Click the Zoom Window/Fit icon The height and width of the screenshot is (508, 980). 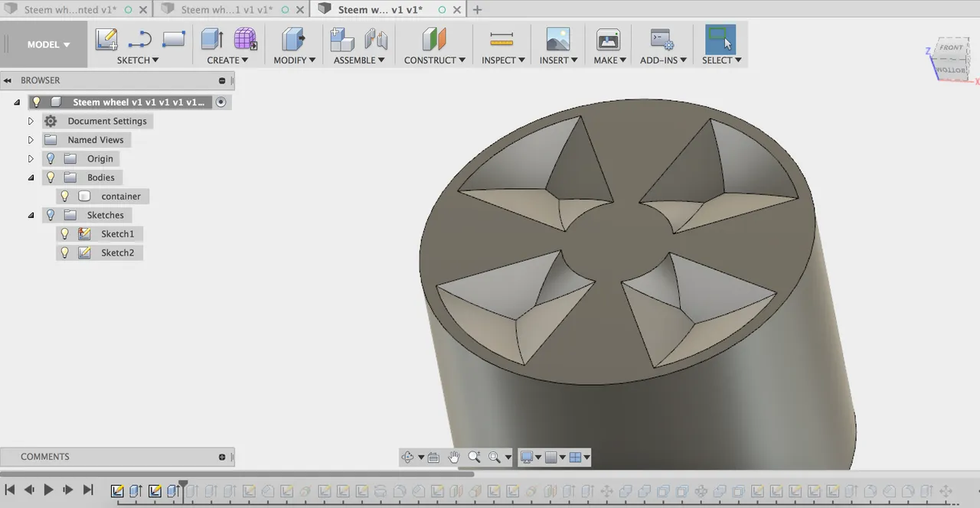coord(495,458)
